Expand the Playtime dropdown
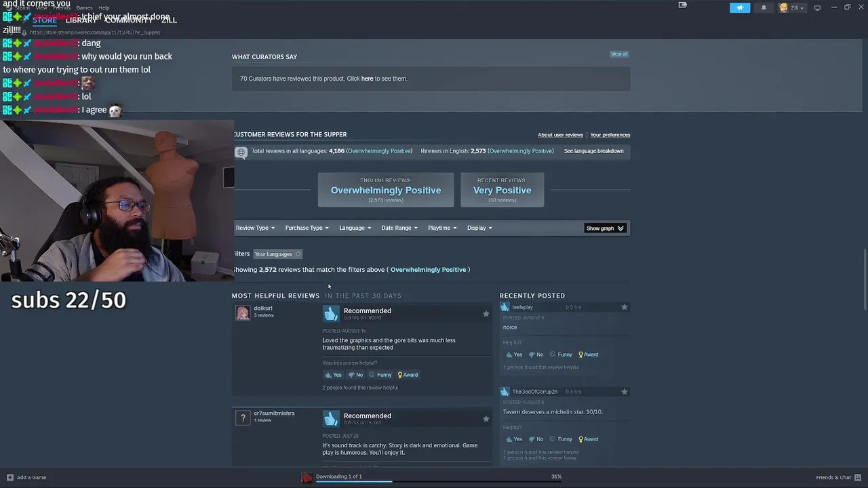This screenshot has height=488, width=868. point(442,228)
